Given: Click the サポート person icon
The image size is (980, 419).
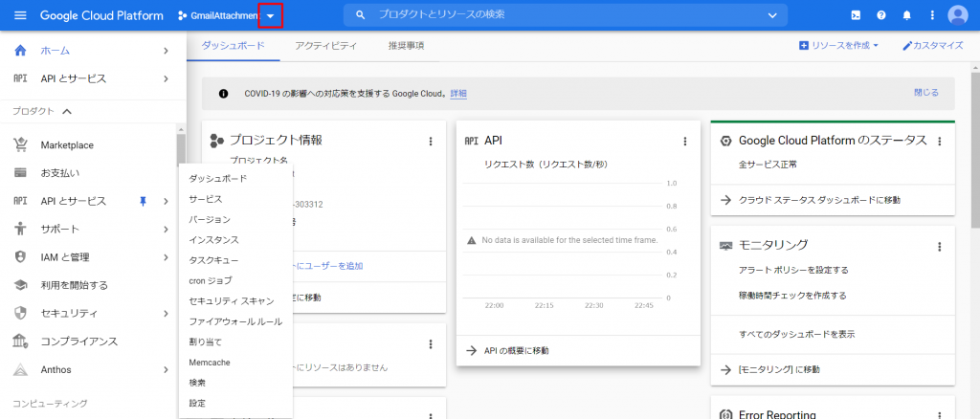Looking at the screenshot, I should click(21, 229).
